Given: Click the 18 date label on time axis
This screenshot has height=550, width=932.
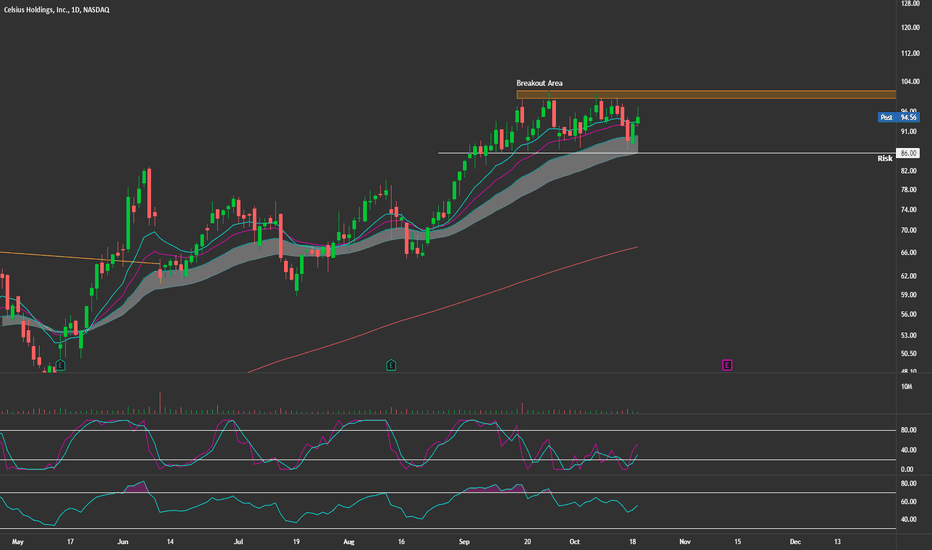Looking at the screenshot, I should 632,542.
